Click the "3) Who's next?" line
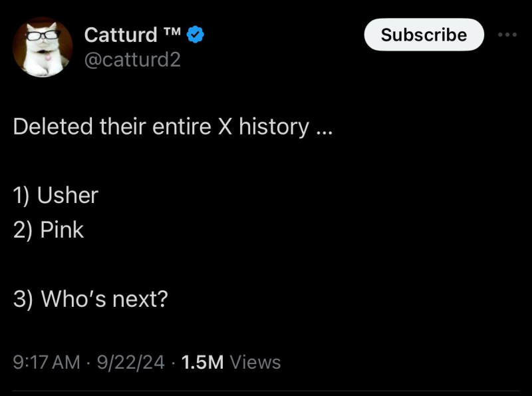This screenshot has height=396, width=532. point(90,299)
